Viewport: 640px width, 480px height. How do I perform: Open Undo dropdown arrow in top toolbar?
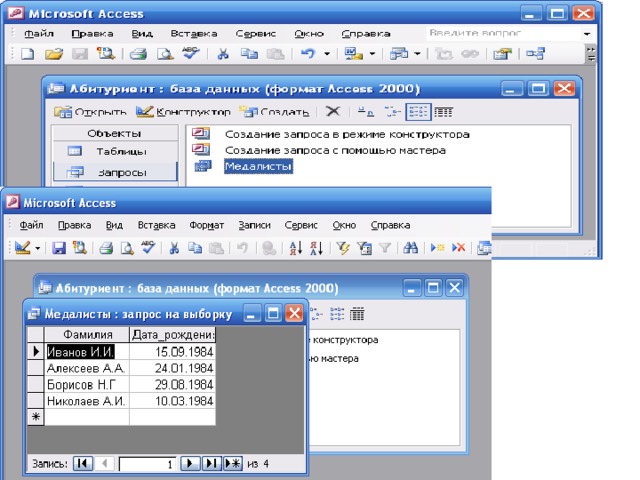(x=327, y=53)
